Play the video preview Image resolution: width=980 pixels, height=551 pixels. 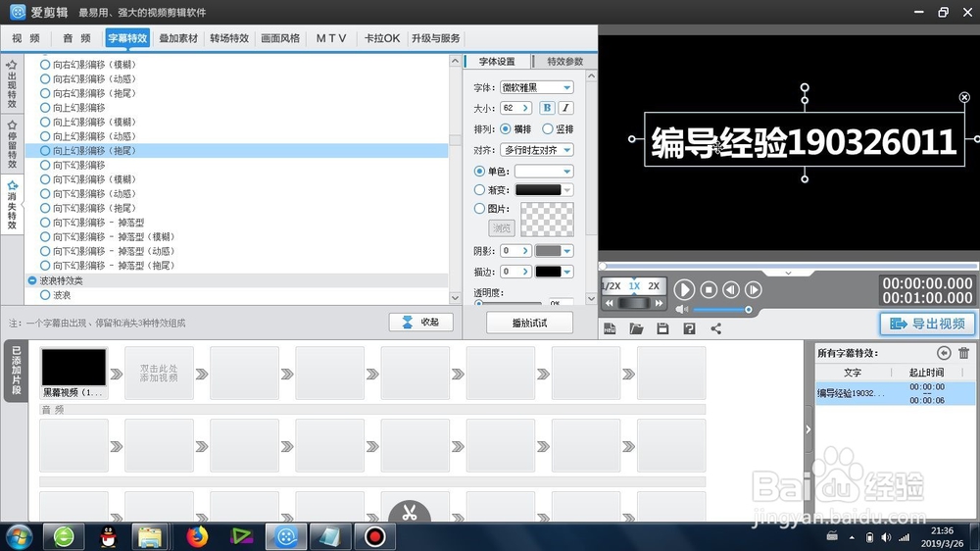(684, 289)
